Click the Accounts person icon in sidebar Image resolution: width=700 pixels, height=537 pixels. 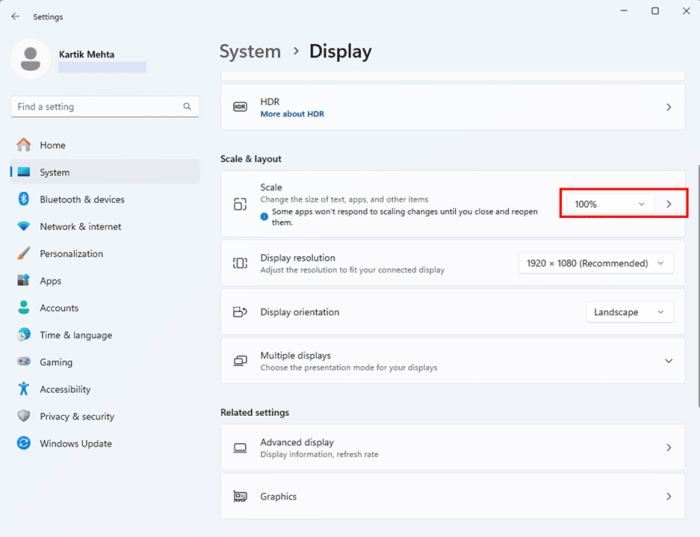pyautogui.click(x=24, y=308)
